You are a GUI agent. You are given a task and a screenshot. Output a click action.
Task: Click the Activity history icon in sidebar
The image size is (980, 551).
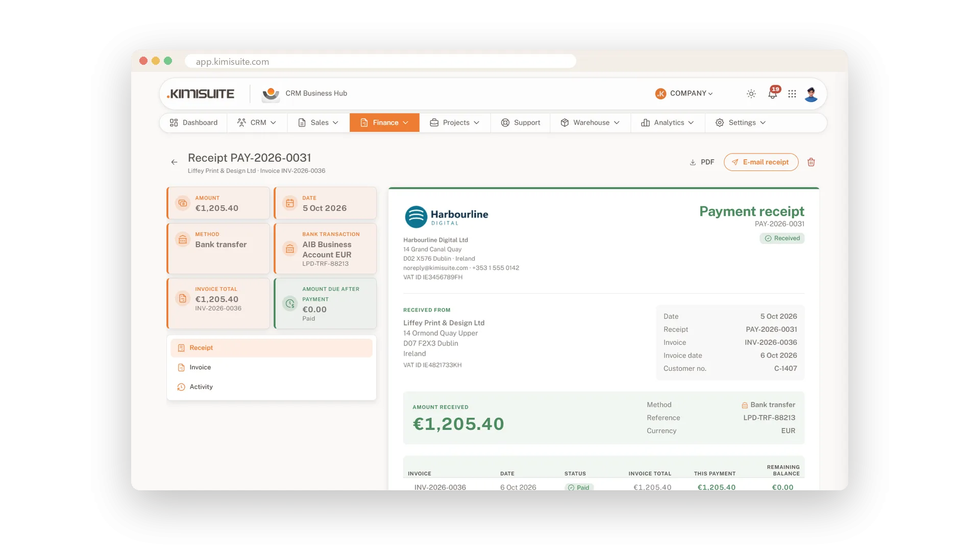click(181, 387)
